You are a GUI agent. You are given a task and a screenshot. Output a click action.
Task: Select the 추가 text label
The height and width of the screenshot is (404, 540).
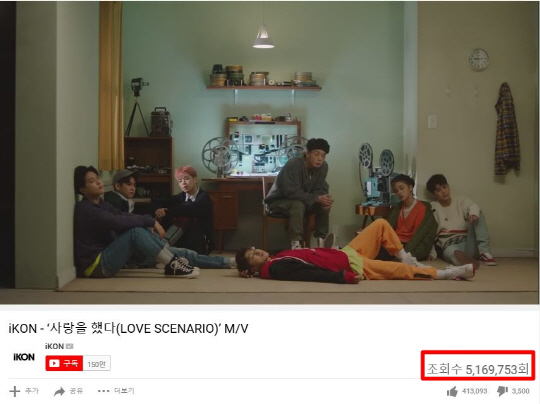(32, 391)
